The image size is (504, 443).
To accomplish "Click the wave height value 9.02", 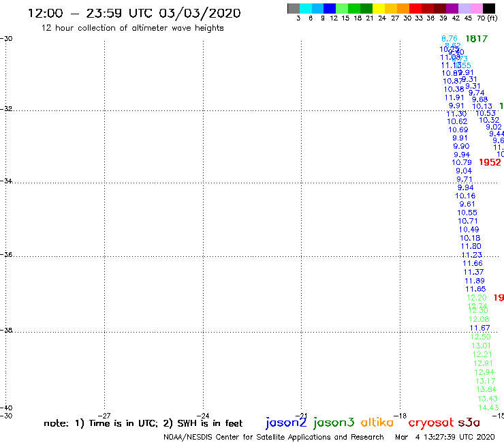I will pos(494,127).
